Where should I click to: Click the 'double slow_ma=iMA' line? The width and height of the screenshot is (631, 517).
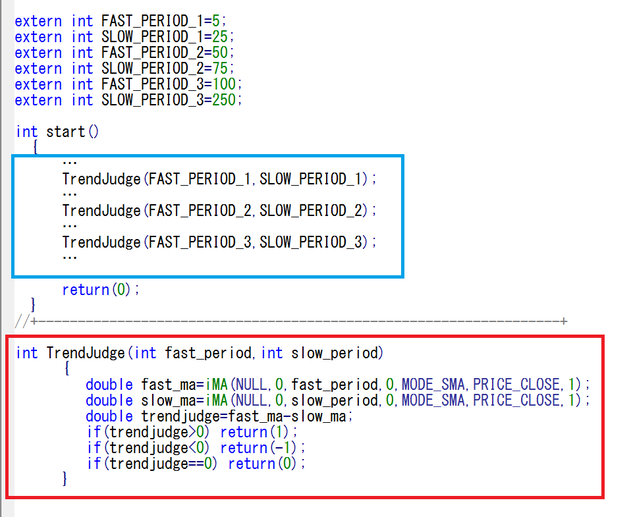[338, 400]
